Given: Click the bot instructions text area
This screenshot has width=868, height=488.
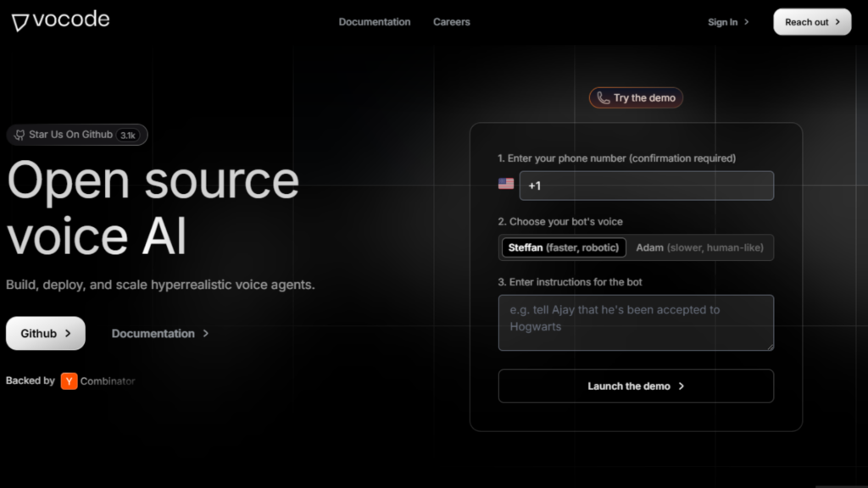Looking at the screenshot, I should [x=636, y=323].
